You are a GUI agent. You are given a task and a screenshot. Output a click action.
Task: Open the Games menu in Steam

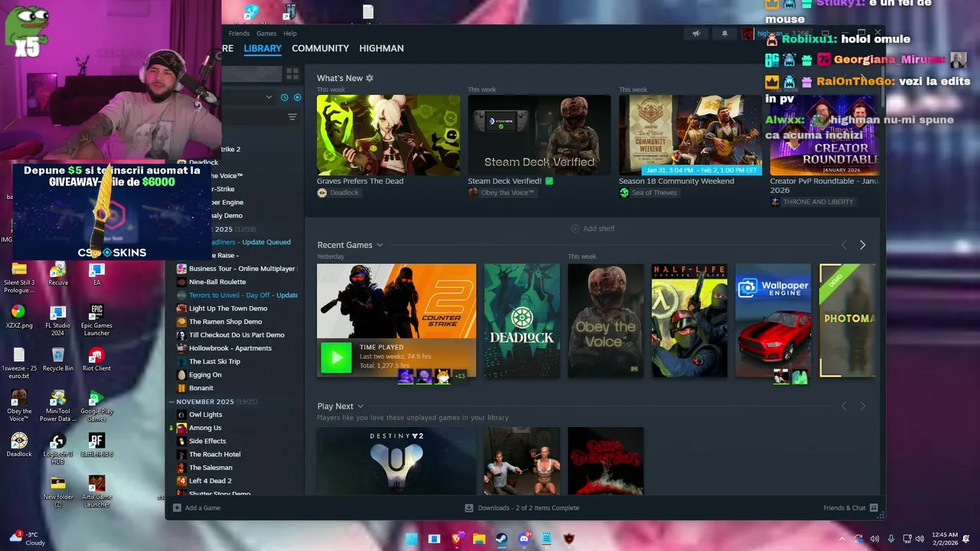[266, 34]
